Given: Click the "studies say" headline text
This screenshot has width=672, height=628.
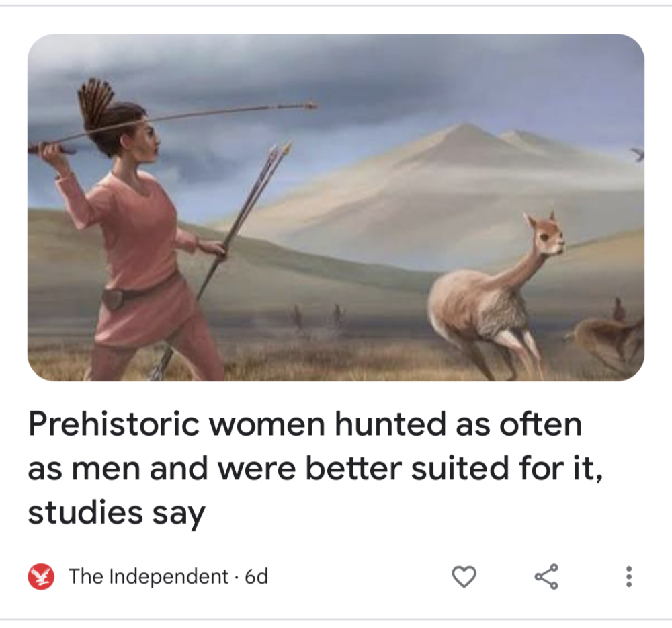Looking at the screenshot, I should click(x=116, y=513).
